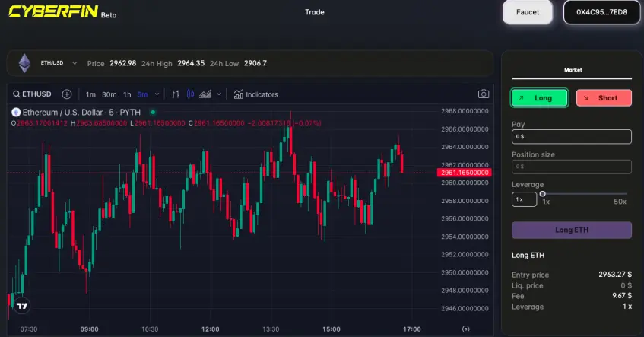Screen dimensions: 644x337
Task: Click the Ethereum / U.S. Dollar chart title
Action: pyautogui.click(x=81, y=112)
